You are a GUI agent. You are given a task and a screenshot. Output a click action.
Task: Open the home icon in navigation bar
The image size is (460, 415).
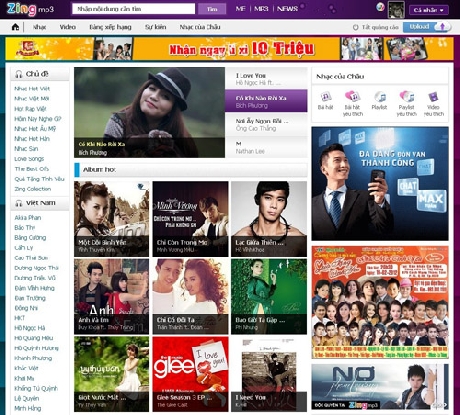tap(15, 27)
